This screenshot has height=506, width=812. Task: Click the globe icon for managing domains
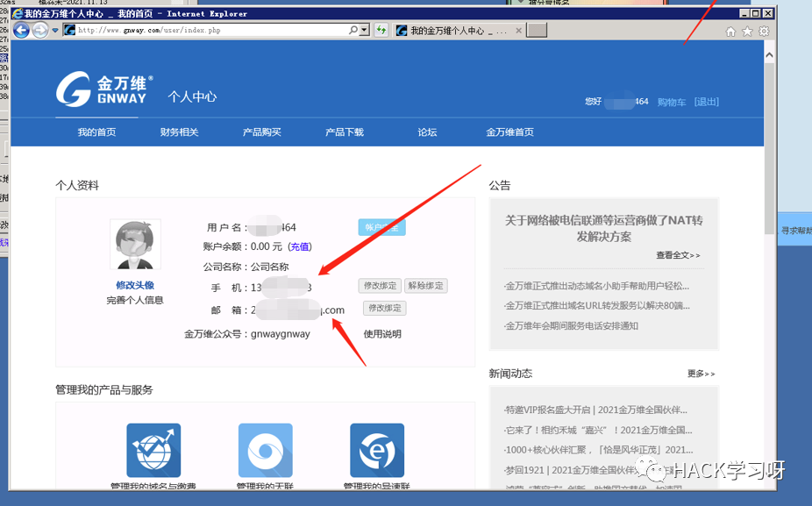153,450
